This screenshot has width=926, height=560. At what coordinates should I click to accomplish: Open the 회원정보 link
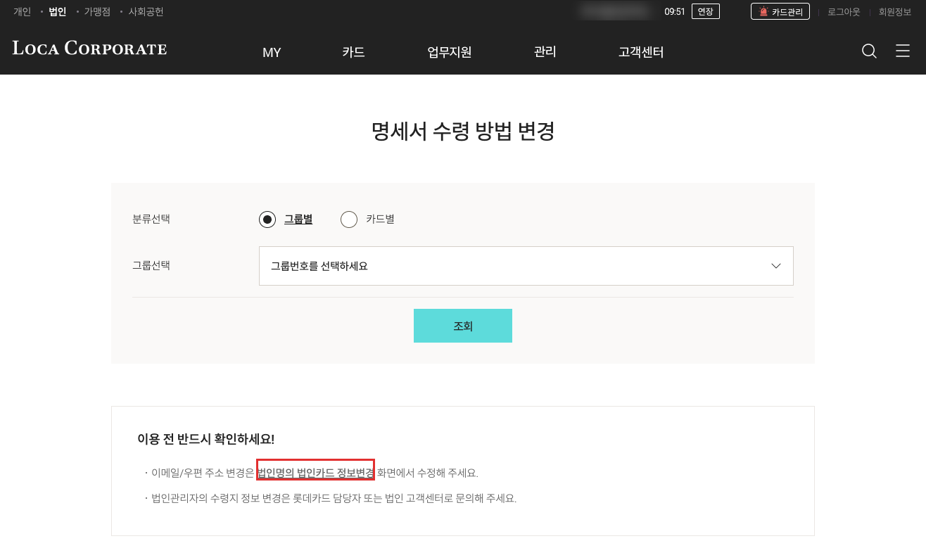tap(895, 12)
